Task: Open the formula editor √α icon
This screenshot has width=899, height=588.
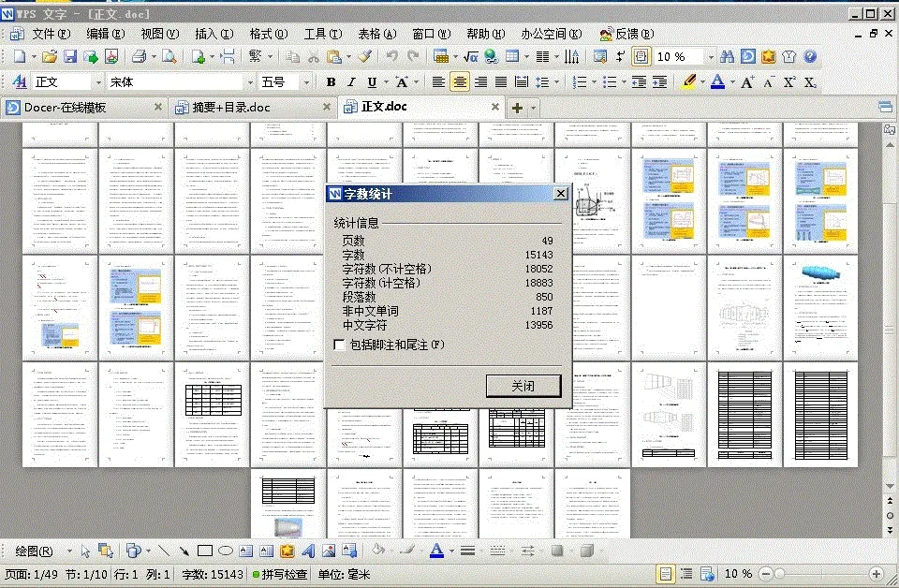Action: [x=472, y=56]
